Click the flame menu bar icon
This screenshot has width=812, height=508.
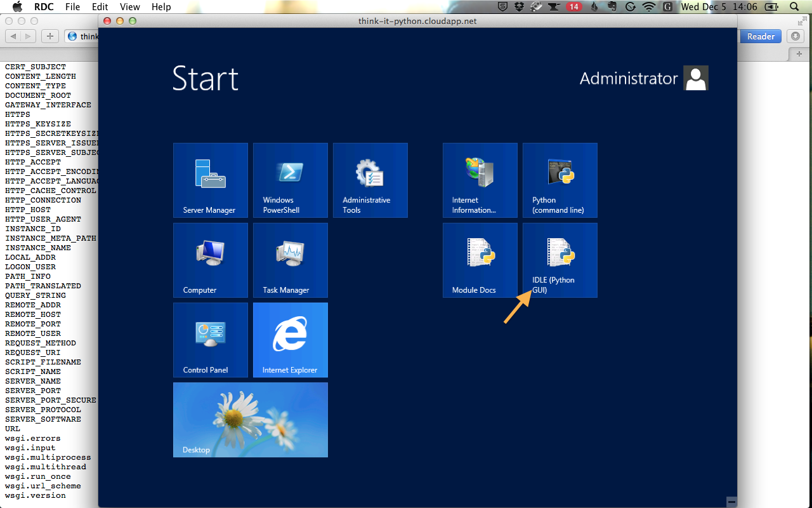[x=594, y=7]
